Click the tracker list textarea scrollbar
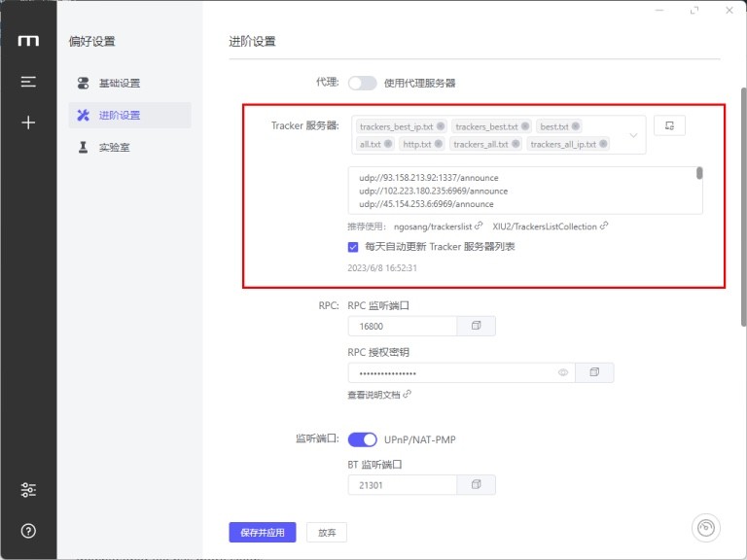Screen dimensions: 747x560 tap(699, 173)
